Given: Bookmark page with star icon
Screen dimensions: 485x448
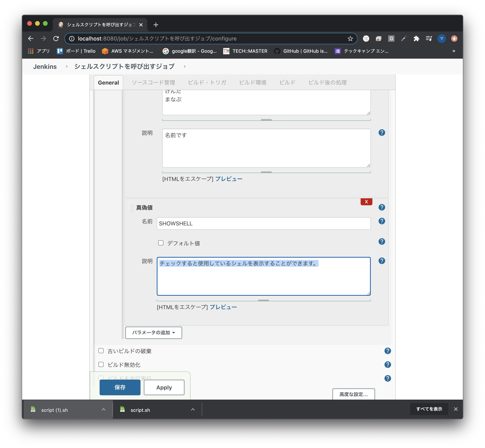Looking at the screenshot, I should pos(350,39).
